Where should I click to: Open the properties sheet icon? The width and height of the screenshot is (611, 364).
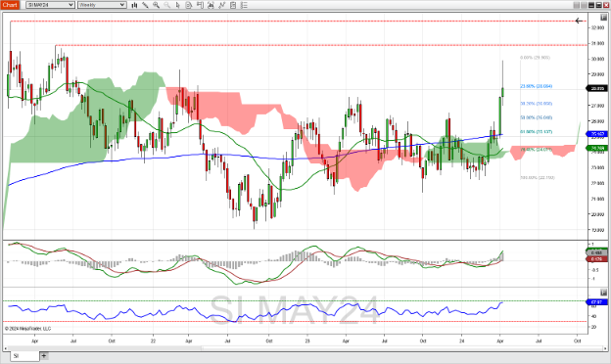click(x=233, y=5)
